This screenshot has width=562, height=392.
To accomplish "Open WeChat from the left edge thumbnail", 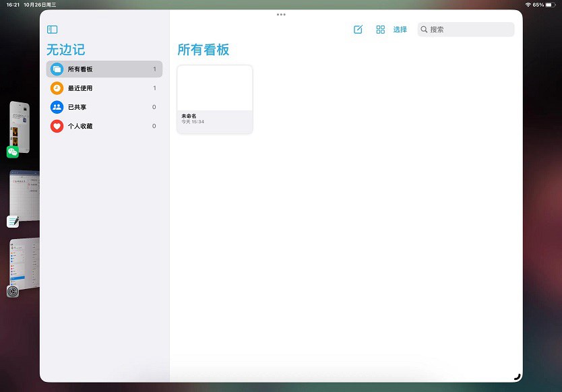I will pyautogui.click(x=17, y=128).
